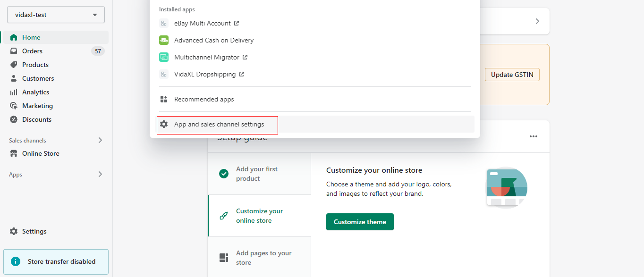644x277 pixels.
Task: Click the Sales channels heading text
Action: pos(27,140)
